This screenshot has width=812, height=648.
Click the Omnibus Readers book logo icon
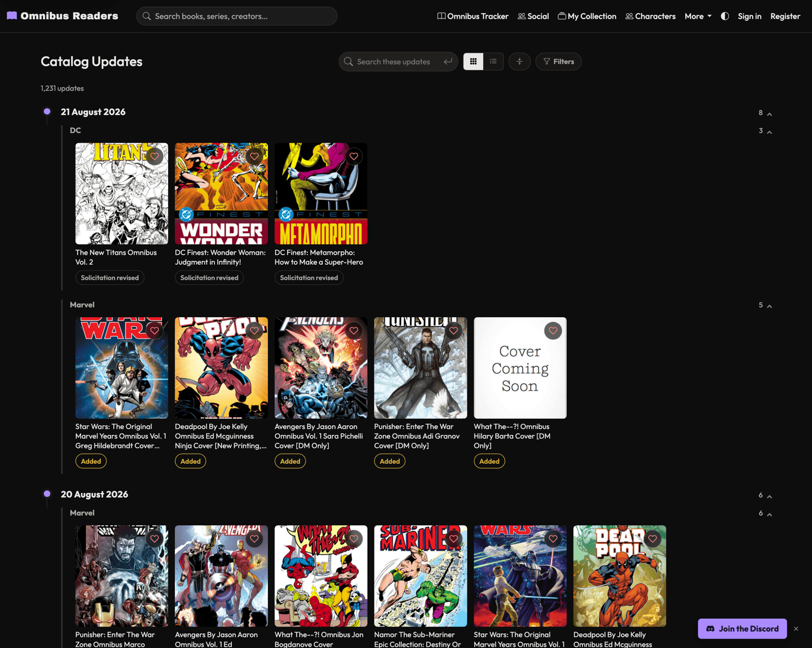12,16
